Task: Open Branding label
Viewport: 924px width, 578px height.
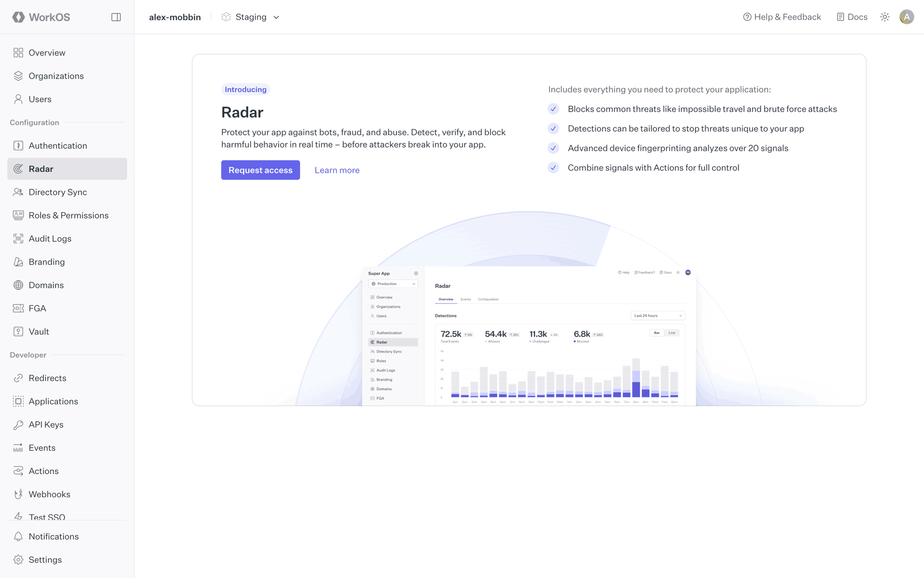Action: click(x=47, y=262)
